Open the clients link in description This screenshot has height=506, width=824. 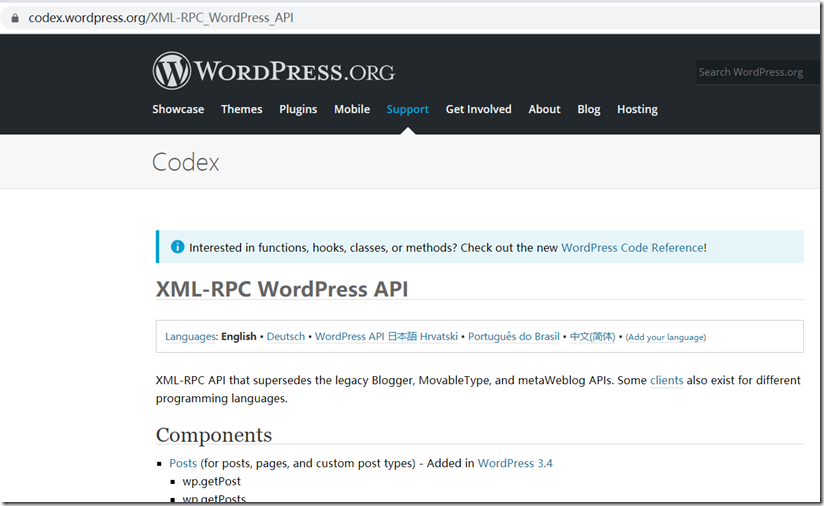point(666,380)
